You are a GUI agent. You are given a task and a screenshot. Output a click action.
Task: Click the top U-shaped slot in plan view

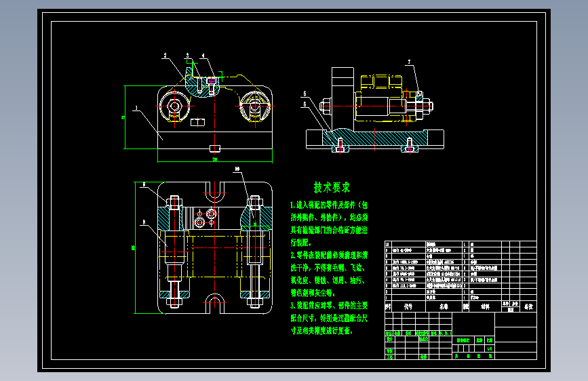click(215, 190)
